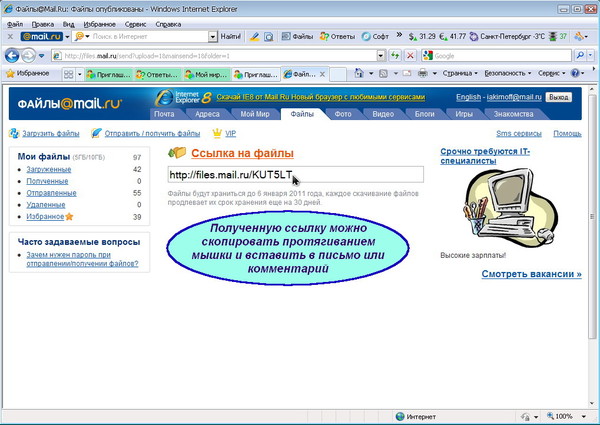Open the Favorites star button
This screenshot has width=600, height=425.
[28, 73]
